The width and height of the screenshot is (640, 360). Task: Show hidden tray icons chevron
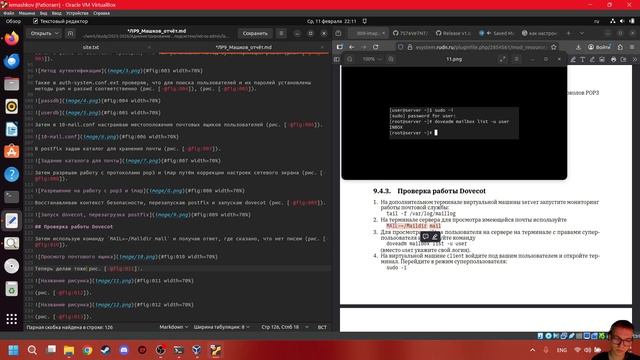pos(533,350)
